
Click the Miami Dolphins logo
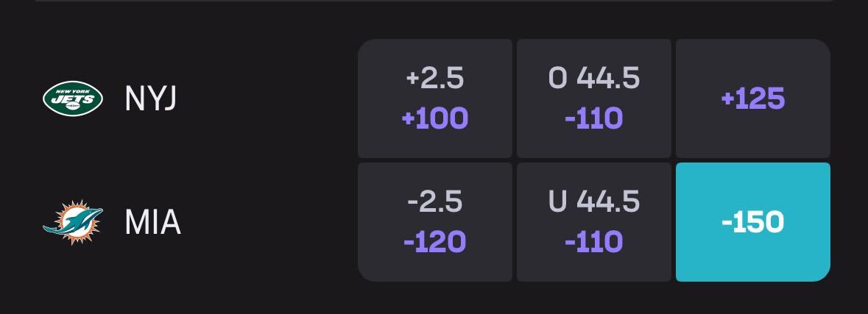pos(72,221)
